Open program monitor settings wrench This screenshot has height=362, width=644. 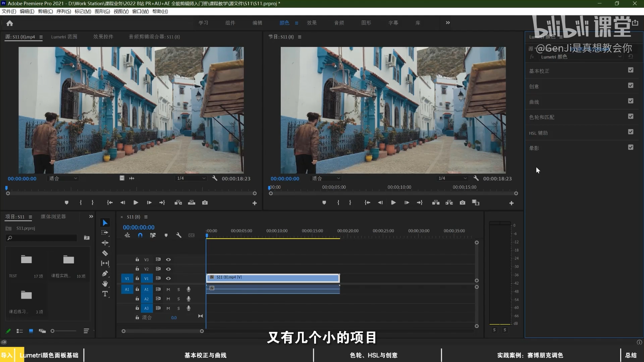click(476, 178)
